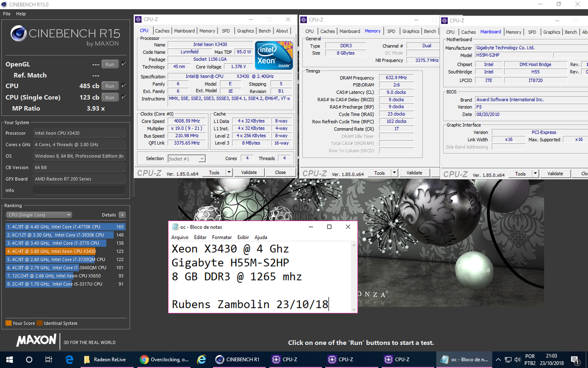Click Ranking Details arrow button
The width and height of the screenshot is (588, 368).
point(122,215)
